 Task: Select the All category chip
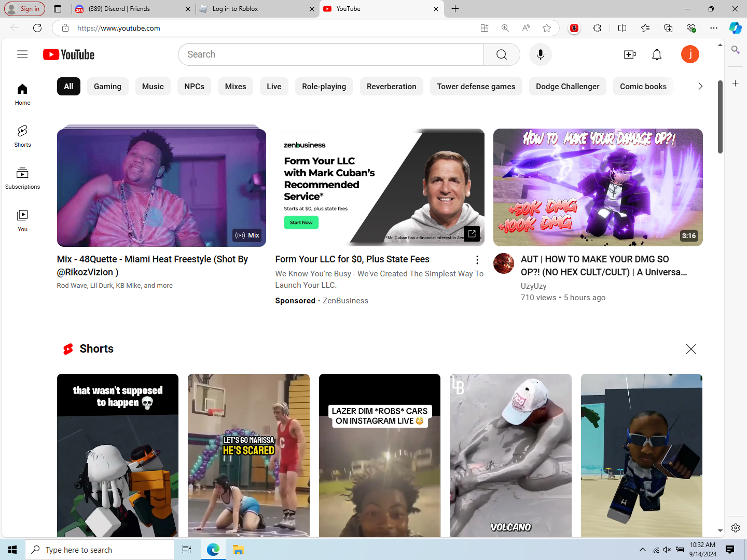68,87
